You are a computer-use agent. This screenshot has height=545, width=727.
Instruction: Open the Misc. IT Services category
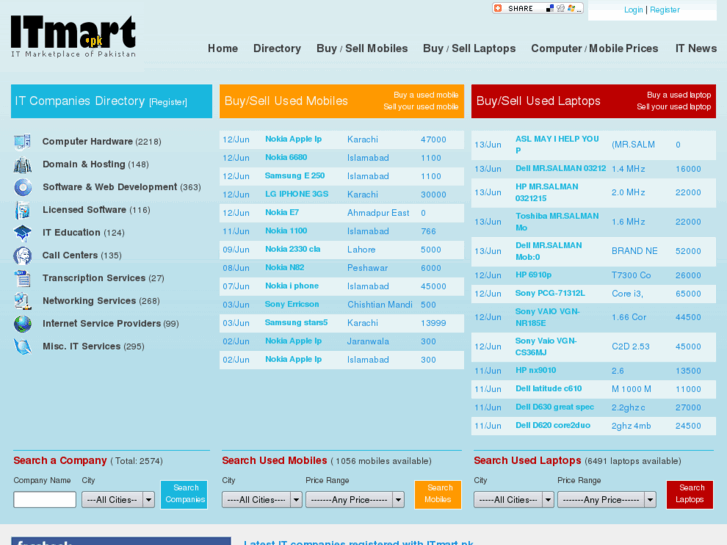coord(93,346)
